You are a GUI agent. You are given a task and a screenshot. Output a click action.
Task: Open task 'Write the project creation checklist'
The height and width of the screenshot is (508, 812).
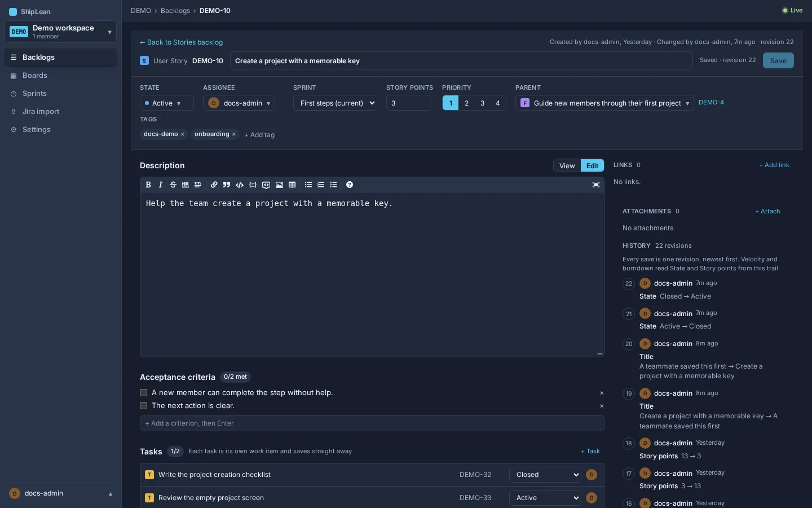click(214, 475)
